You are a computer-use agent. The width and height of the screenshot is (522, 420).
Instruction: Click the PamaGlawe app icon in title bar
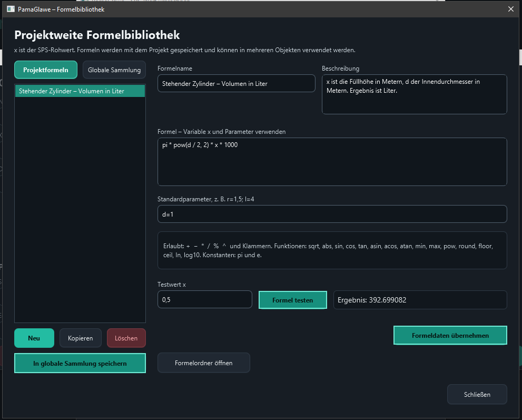pos(11,9)
